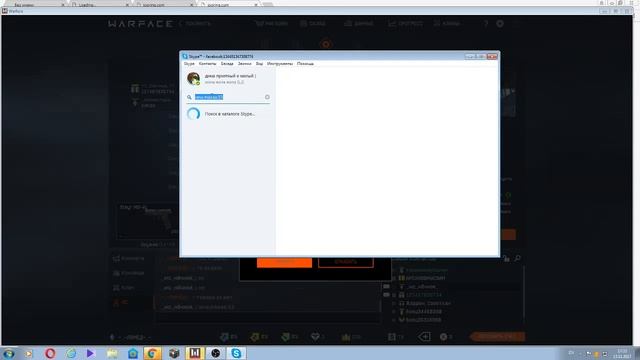The width and height of the screenshot is (640, 360).
Task: Click the magnifier icon in Skype search
Action: point(189,97)
